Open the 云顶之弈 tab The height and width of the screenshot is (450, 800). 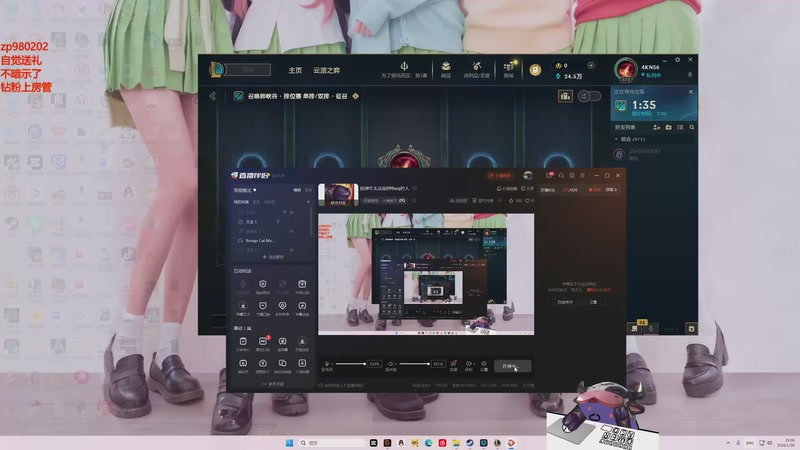327,70
